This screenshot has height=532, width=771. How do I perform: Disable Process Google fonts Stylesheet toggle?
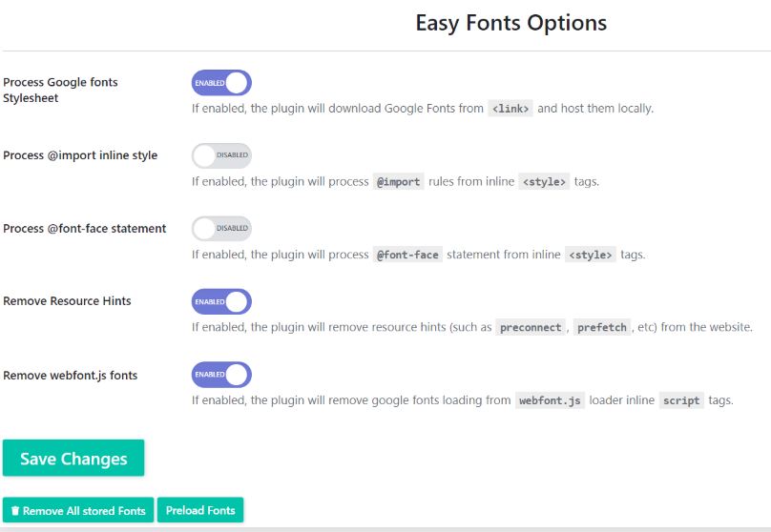[221, 83]
